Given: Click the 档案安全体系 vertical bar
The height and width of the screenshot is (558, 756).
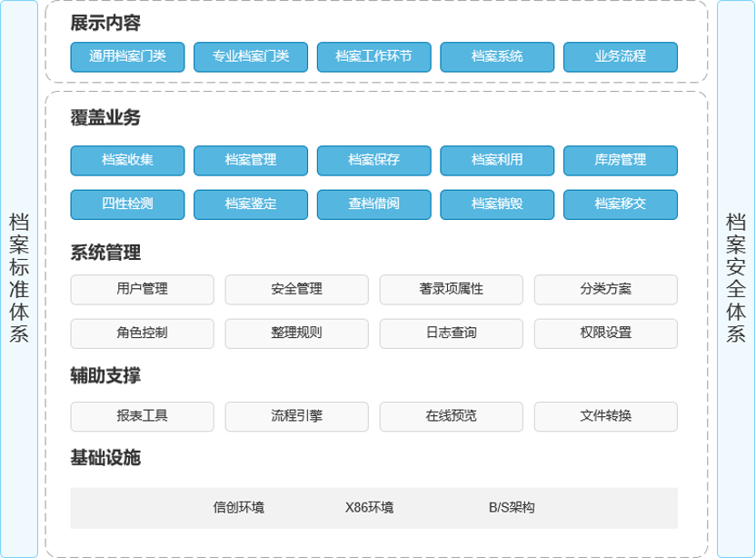Looking at the screenshot, I should (736, 279).
